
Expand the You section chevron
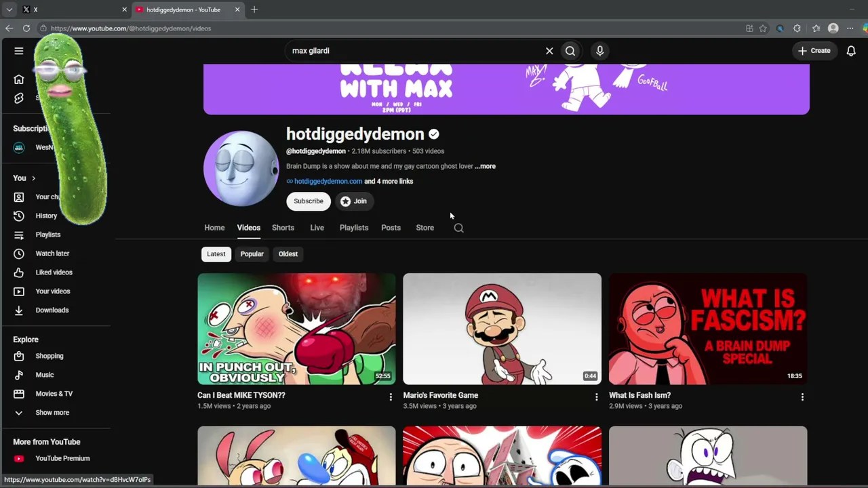click(33, 178)
